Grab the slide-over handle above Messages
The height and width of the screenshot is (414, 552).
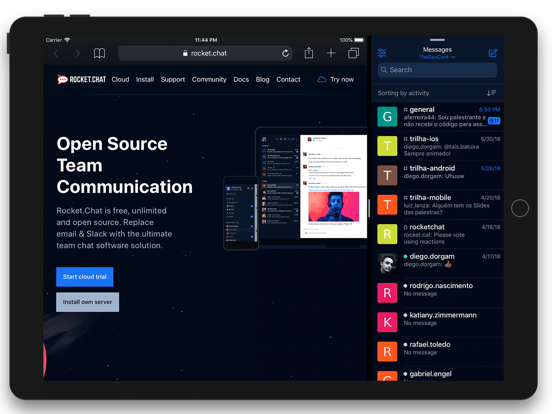(x=437, y=40)
